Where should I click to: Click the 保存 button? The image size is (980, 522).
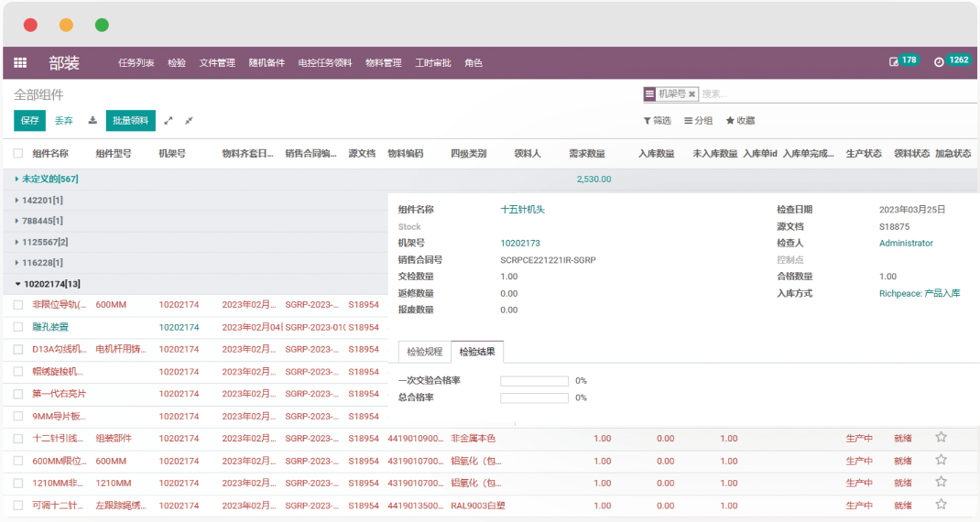pos(30,121)
